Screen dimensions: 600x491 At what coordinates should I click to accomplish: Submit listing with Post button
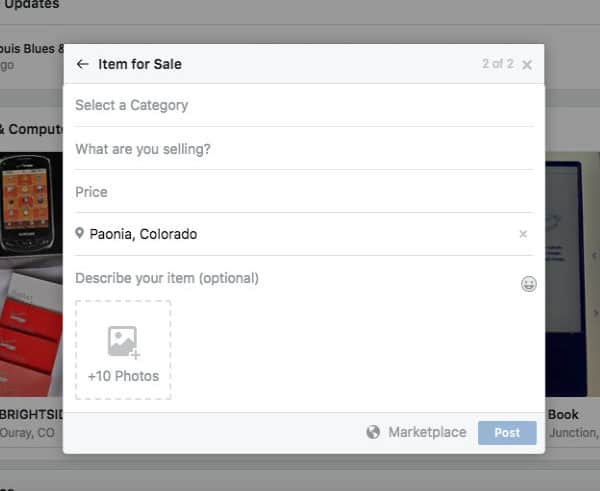[x=507, y=433]
